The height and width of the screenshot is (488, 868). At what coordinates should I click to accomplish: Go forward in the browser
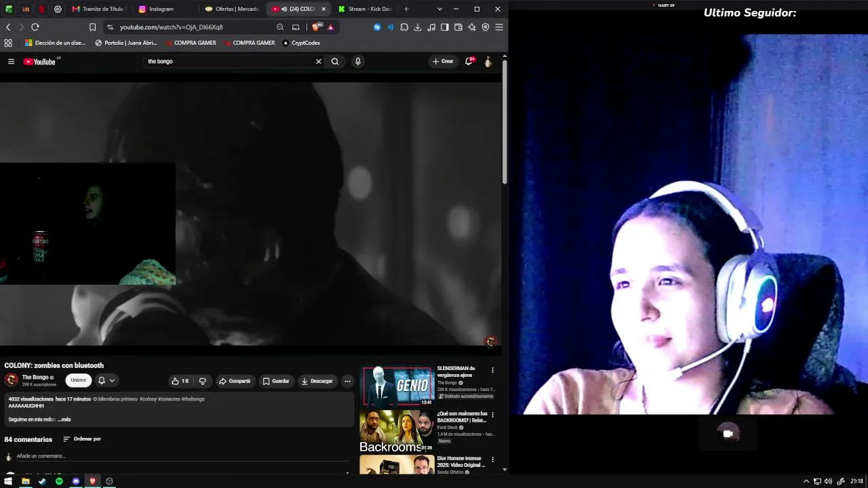pyautogui.click(x=21, y=27)
